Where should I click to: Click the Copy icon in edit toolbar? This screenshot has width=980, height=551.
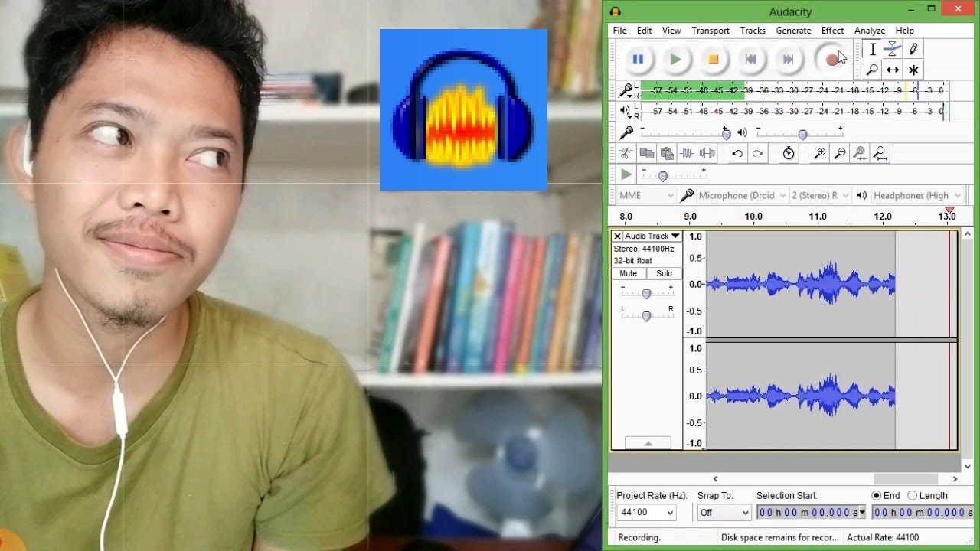point(647,154)
